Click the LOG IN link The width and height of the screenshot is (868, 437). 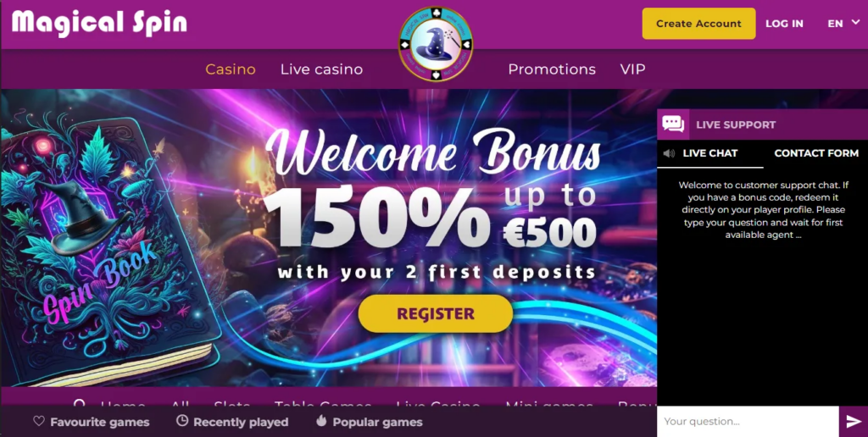pyautogui.click(x=784, y=24)
